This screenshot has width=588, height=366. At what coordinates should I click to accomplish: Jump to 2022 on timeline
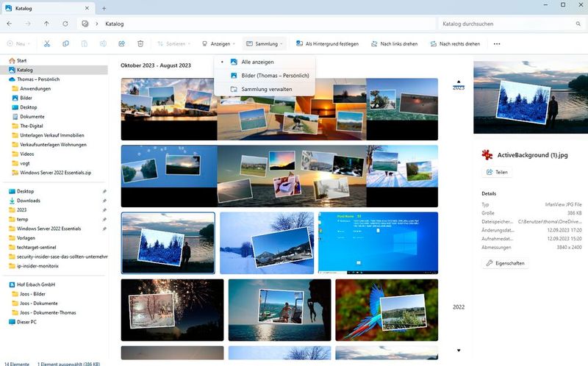tap(458, 306)
